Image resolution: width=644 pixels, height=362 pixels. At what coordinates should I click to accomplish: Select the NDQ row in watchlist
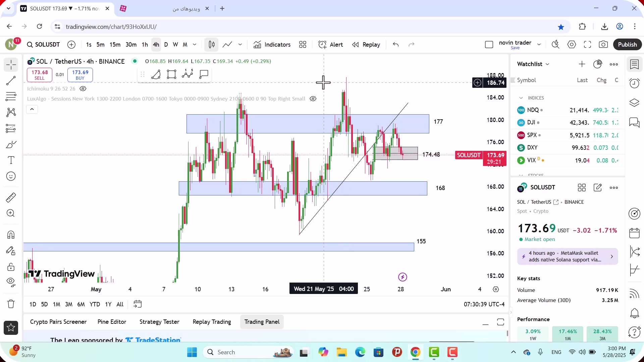pyautogui.click(x=568, y=110)
